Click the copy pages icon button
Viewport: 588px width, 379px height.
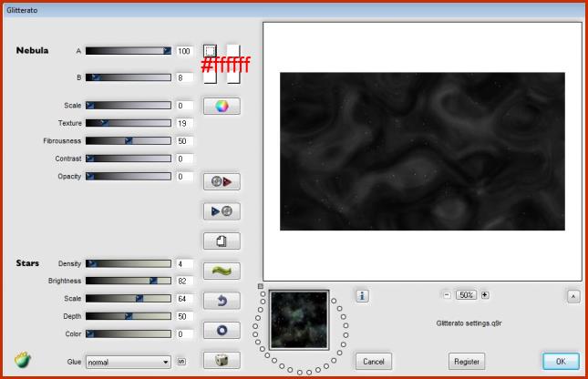(x=220, y=241)
